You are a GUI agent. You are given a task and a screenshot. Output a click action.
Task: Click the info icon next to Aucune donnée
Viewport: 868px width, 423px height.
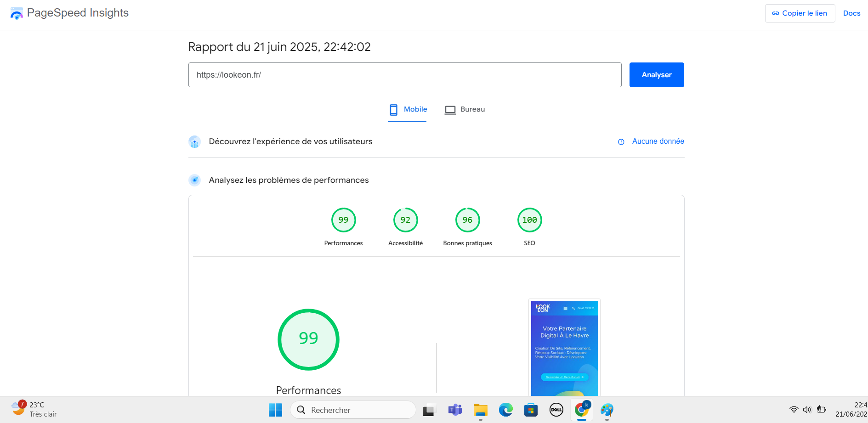pos(621,142)
